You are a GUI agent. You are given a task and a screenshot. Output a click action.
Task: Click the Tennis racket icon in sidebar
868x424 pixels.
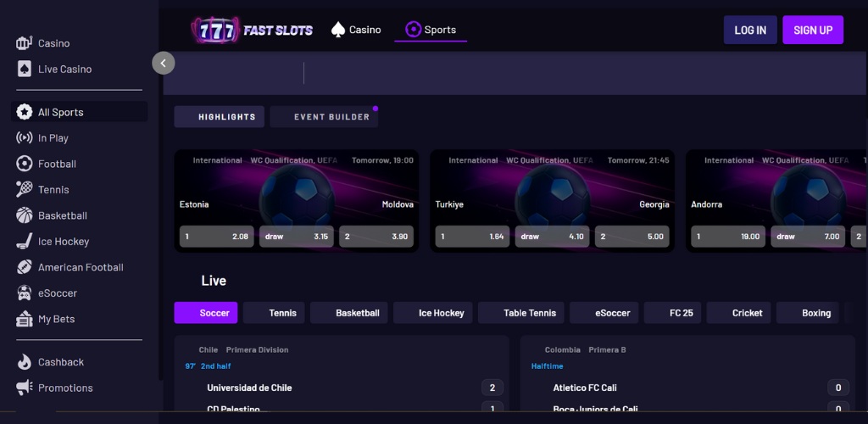pos(24,189)
